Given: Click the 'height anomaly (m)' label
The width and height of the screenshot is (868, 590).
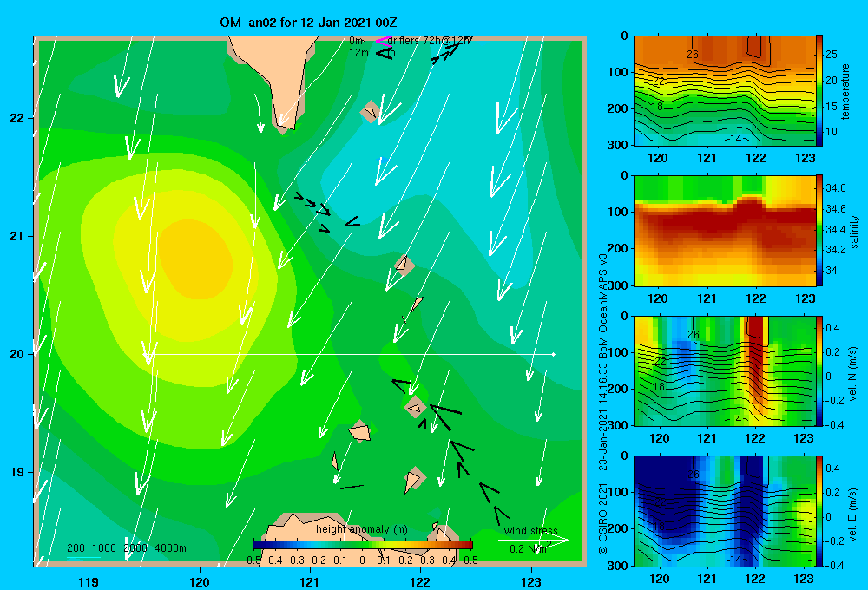Looking at the screenshot, I should (x=362, y=529).
